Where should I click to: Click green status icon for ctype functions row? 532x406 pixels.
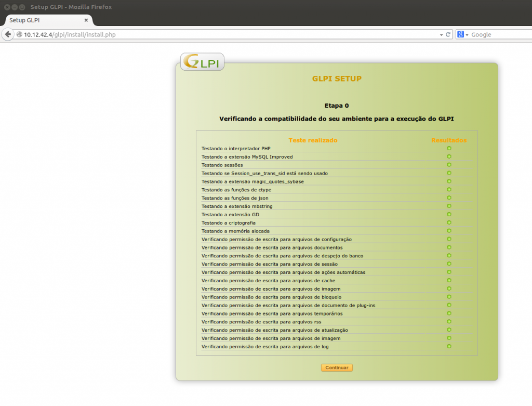[x=449, y=189]
